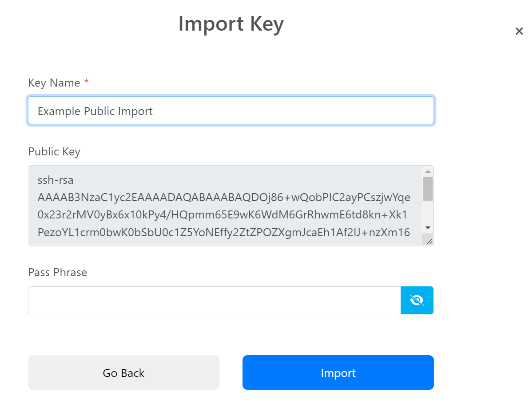Screen dimensions: 529x420
Task: Click the key line starting with 'PezoYL1crm'
Action: [x=224, y=233]
